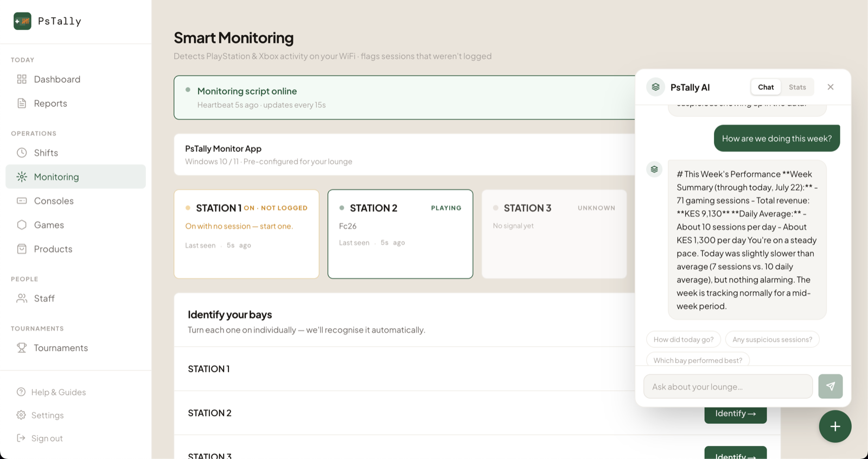Click the green plus floating button
Screen dimensions: 868x459
pyautogui.click(x=835, y=426)
